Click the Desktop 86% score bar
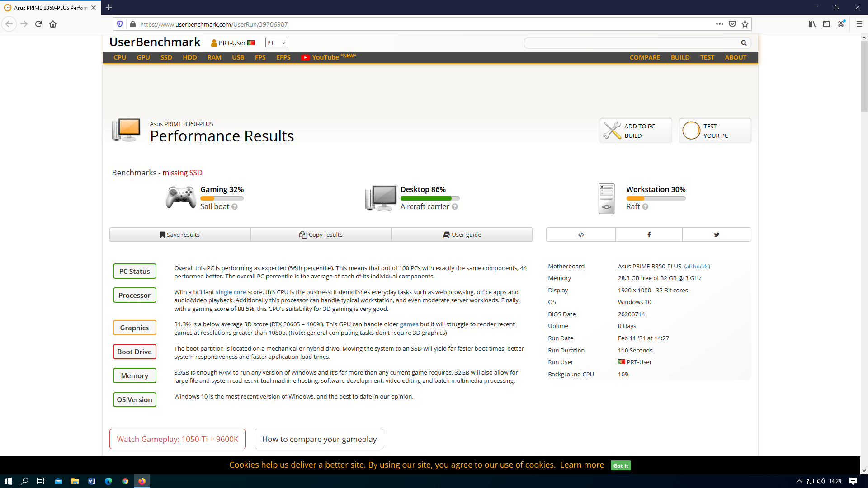 [429, 198]
